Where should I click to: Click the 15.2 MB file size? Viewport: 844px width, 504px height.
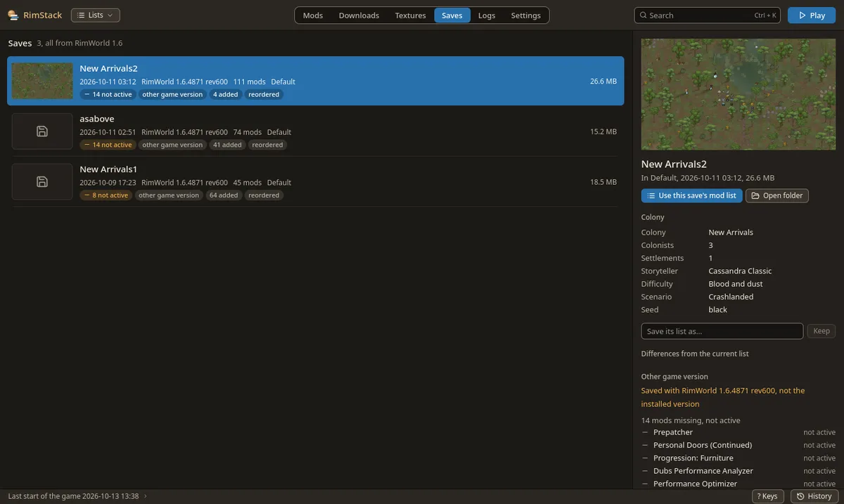click(x=603, y=132)
